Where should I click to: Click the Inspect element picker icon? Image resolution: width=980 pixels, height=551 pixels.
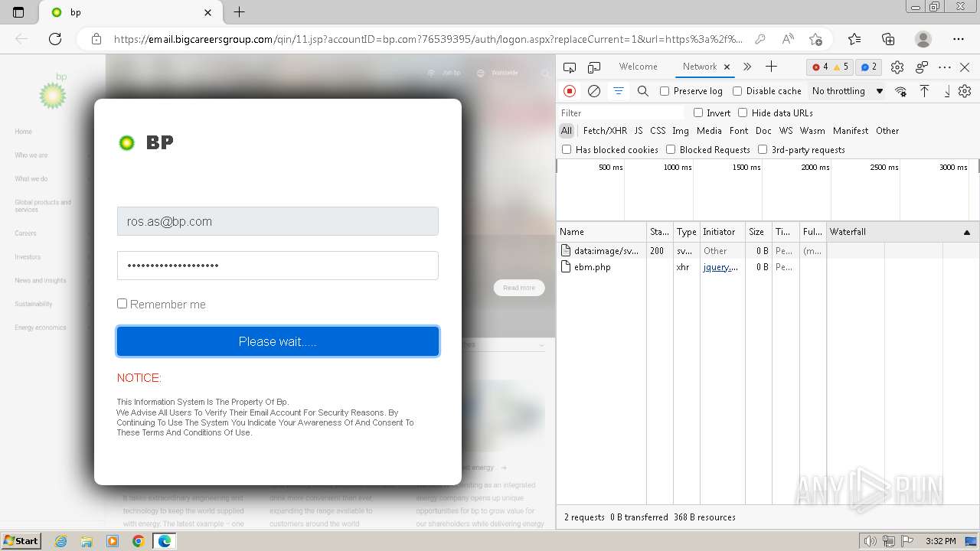[x=570, y=67]
